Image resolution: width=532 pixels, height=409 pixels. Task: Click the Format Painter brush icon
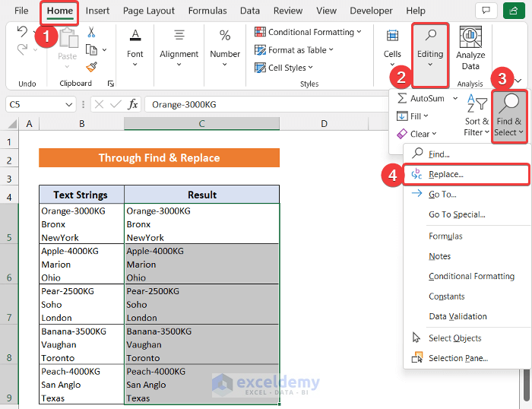91,67
